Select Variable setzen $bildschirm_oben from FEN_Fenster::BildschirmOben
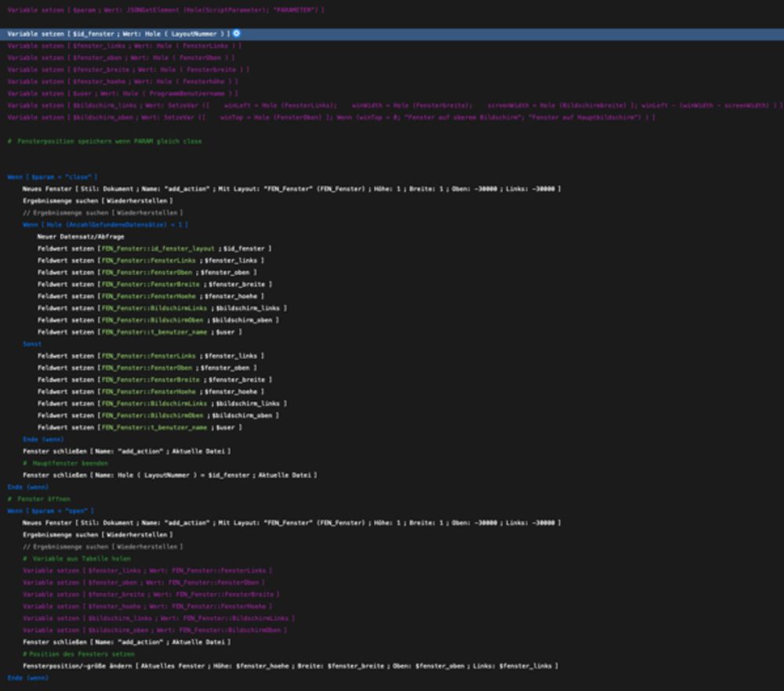Viewport: 784px width, 691px height. 155,631
